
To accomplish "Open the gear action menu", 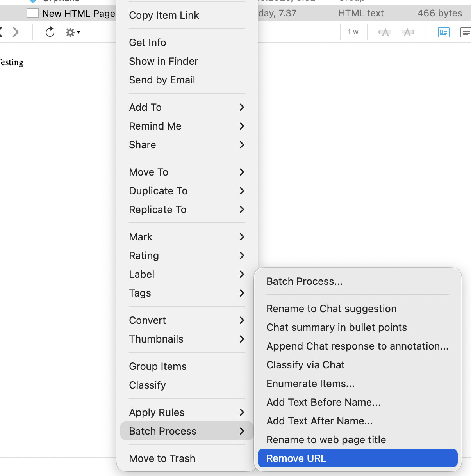I will (72, 32).
